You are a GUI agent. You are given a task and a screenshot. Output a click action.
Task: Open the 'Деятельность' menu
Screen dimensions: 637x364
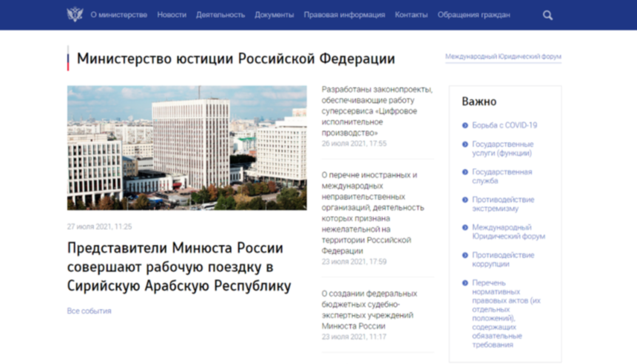220,15
